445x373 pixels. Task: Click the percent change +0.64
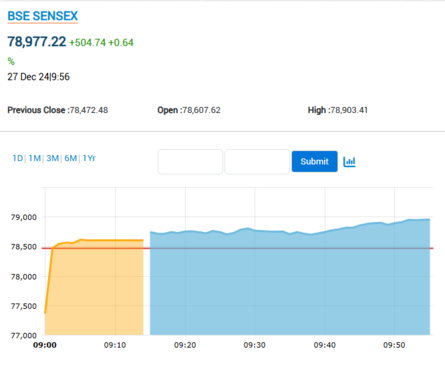[121, 43]
